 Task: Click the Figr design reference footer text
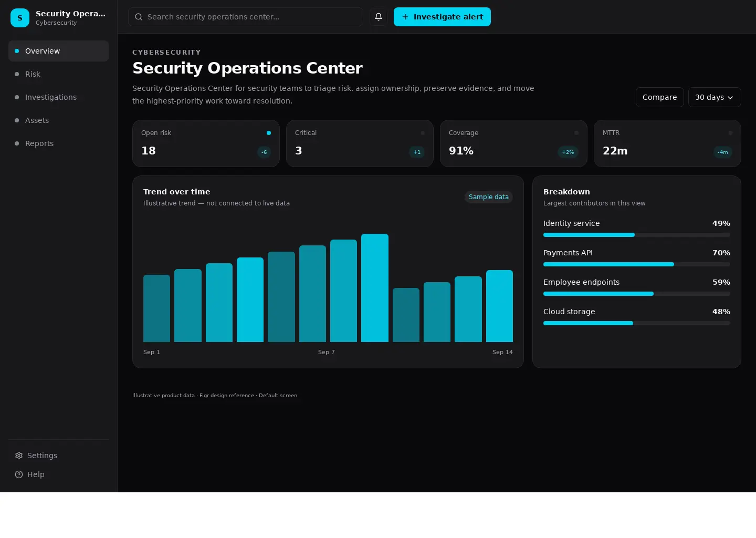coord(227,396)
